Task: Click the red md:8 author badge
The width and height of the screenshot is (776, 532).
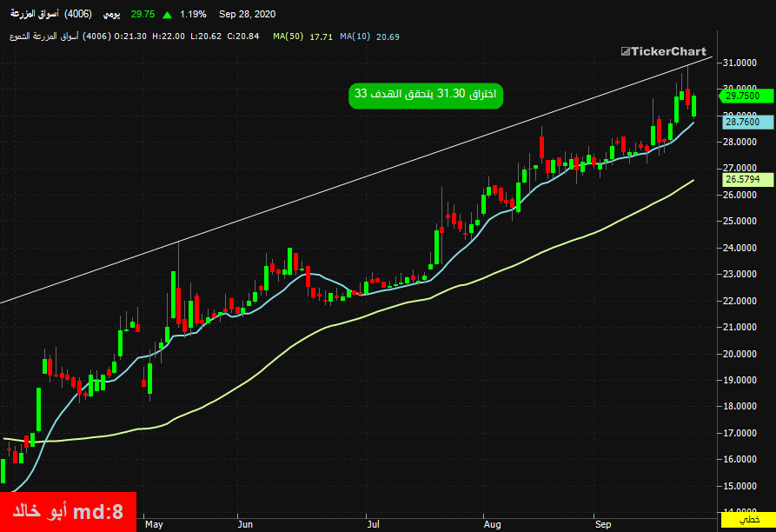Action: tap(68, 512)
